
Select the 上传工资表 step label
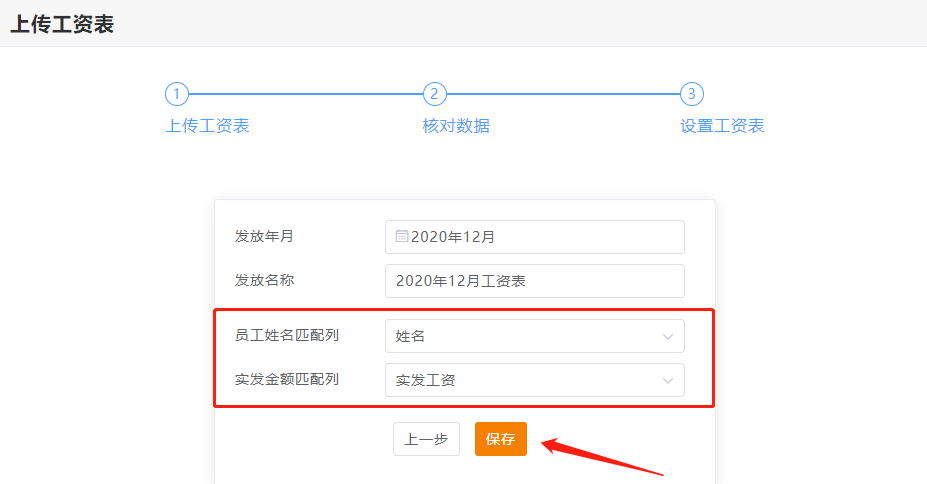tap(207, 126)
